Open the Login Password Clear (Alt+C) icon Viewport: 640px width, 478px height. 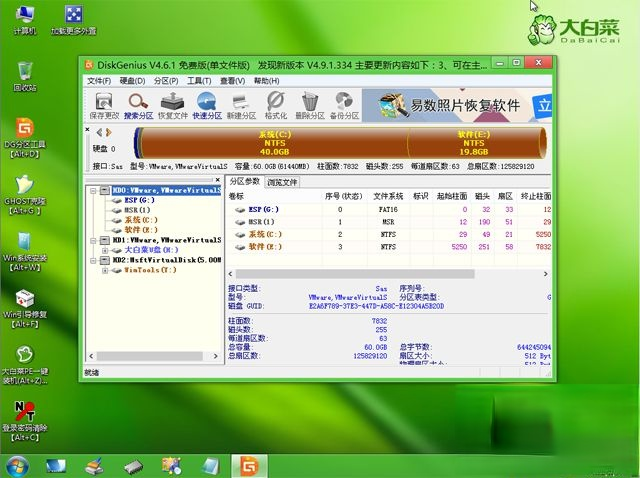[x=25, y=422]
